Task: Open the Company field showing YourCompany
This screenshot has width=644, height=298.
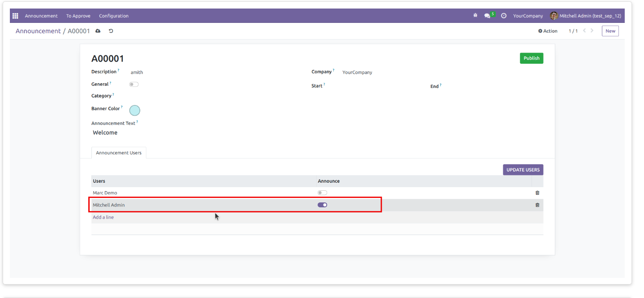Action: click(x=357, y=72)
